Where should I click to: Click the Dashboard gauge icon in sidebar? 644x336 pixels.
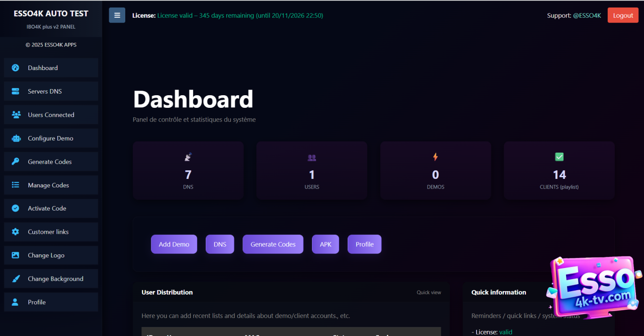(16, 68)
